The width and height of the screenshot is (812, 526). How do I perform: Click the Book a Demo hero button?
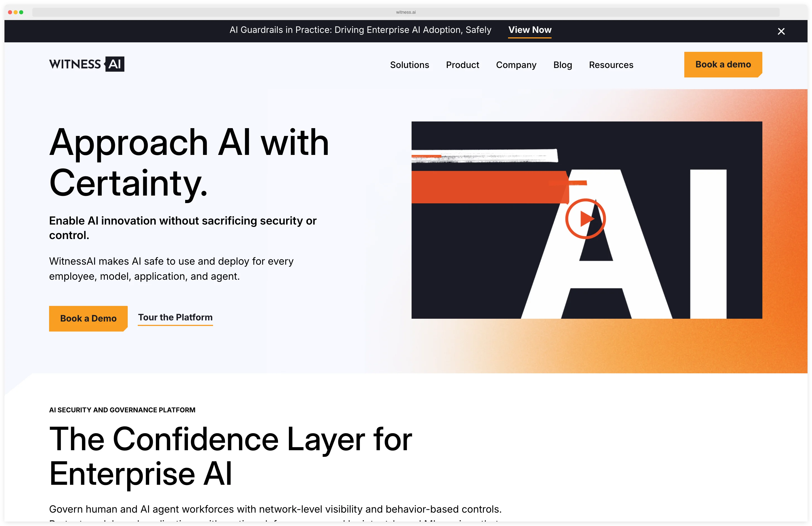88,318
